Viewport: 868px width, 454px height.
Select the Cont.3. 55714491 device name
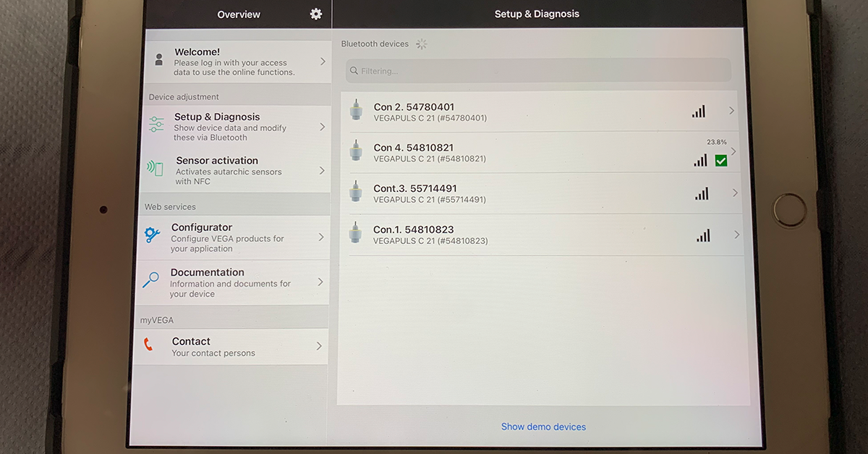coord(415,189)
